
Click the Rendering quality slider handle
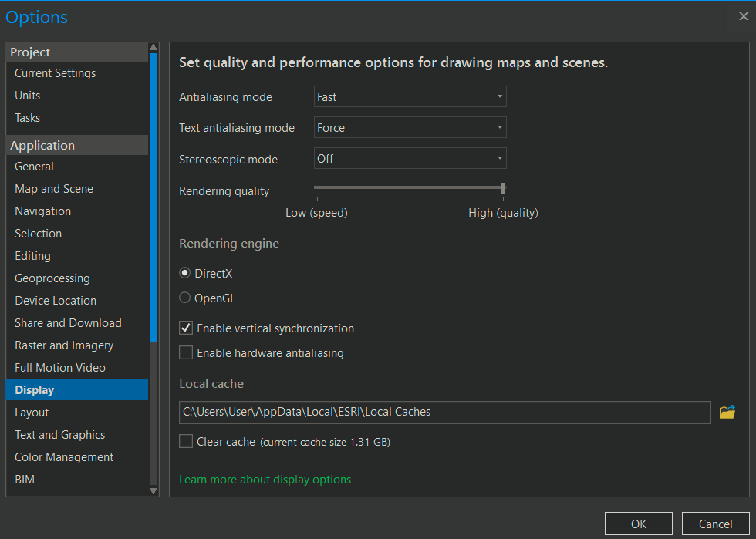[x=503, y=187]
